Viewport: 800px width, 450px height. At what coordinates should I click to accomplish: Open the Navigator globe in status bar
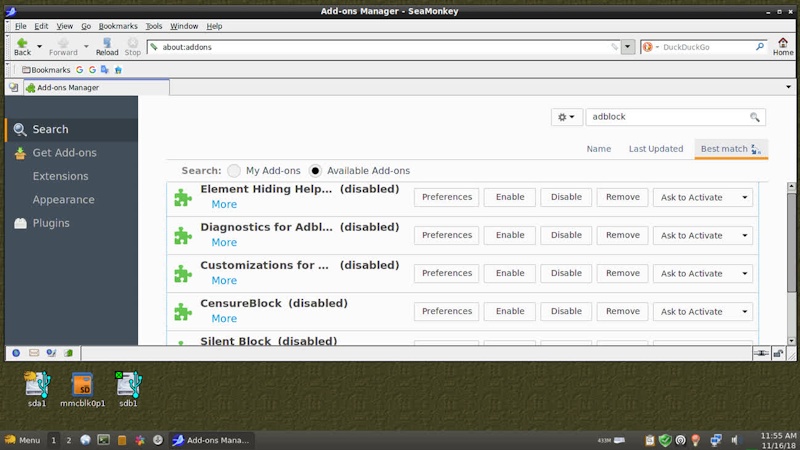click(16, 353)
